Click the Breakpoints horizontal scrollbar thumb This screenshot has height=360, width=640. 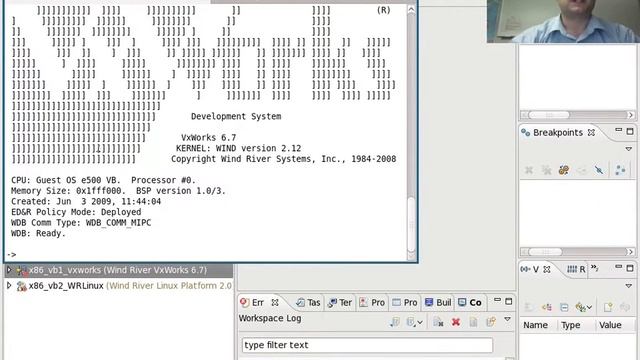click(545, 251)
